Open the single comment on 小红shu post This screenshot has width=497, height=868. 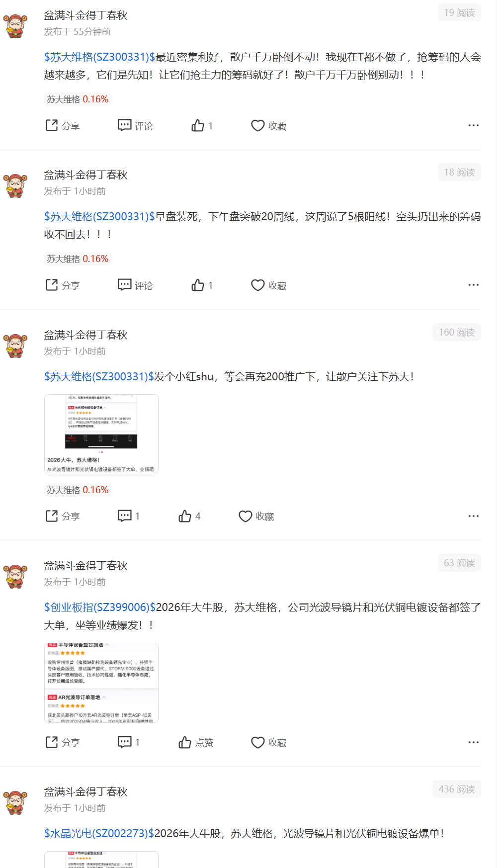pyautogui.click(x=129, y=516)
